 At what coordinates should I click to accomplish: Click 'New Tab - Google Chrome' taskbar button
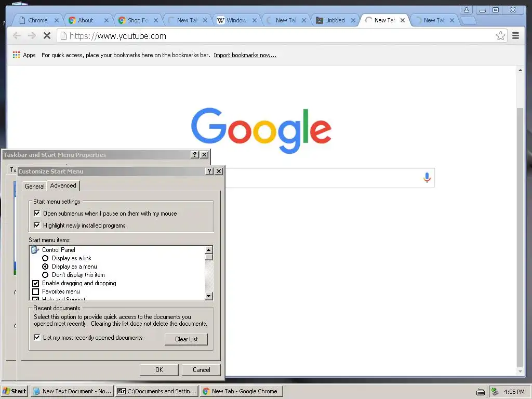241,391
